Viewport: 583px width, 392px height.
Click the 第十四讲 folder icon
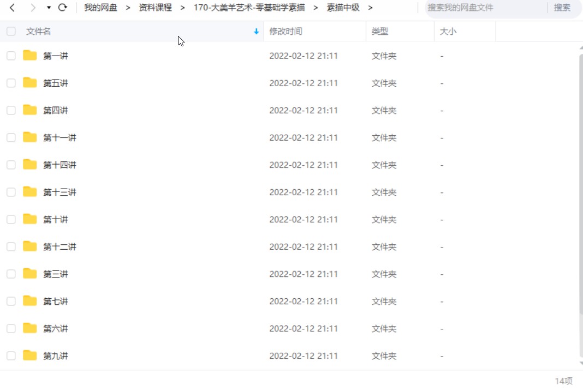tap(29, 165)
